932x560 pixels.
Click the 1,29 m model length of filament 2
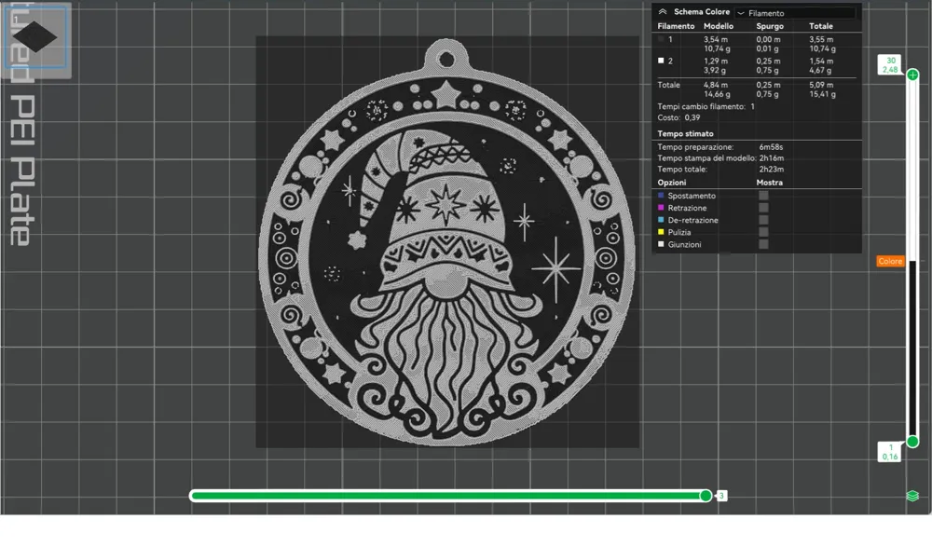pos(716,61)
